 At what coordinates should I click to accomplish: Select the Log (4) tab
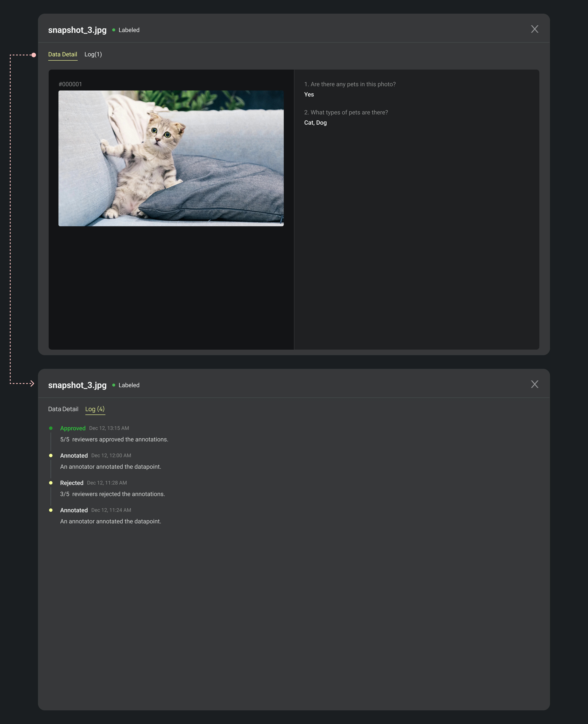pos(95,409)
